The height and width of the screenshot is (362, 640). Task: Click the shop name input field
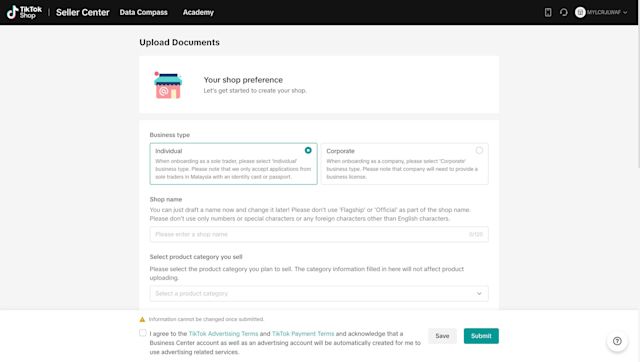[319, 234]
